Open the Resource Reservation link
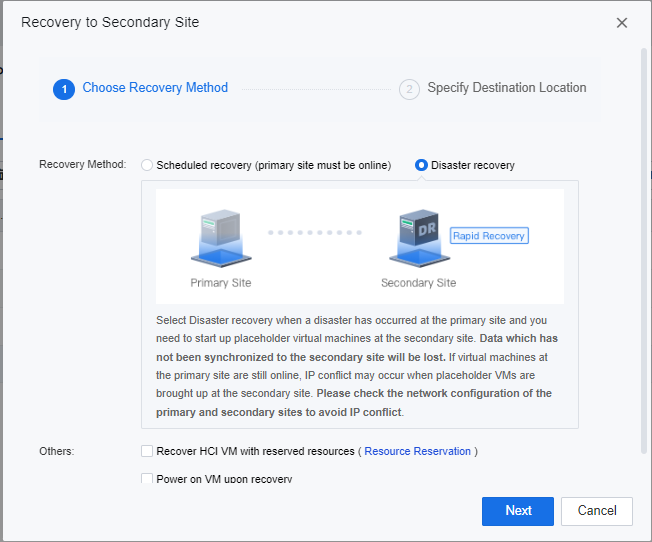 pyautogui.click(x=417, y=451)
